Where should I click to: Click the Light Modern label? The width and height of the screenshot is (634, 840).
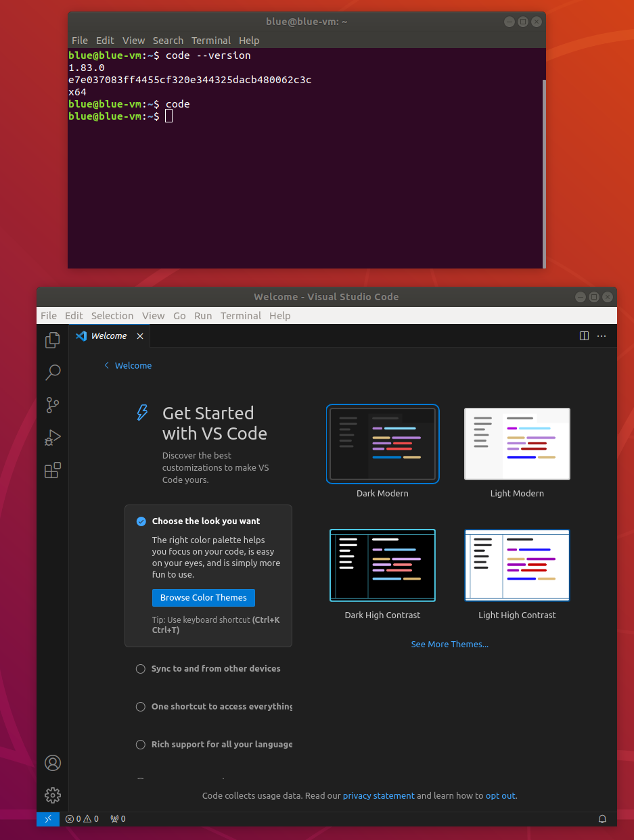point(517,494)
